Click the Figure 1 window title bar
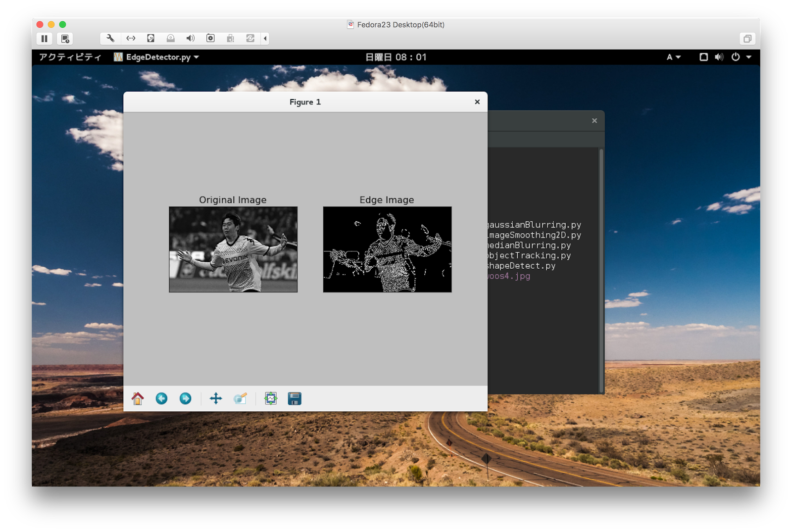The image size is (792, 532). (x=305, y=102)
